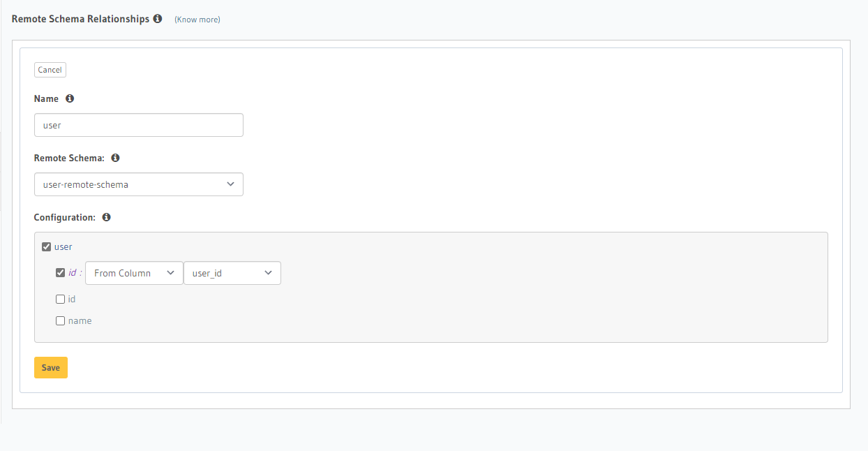Viewport: 868px width, 451px height.
Task: Click the yellow Save button
Action: (x=51, y=368)
